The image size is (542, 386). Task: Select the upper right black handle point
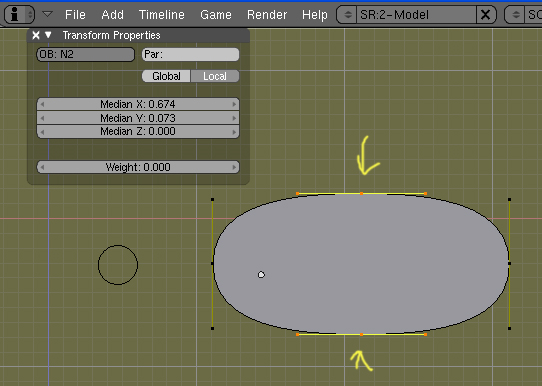[x=510, y=199]
